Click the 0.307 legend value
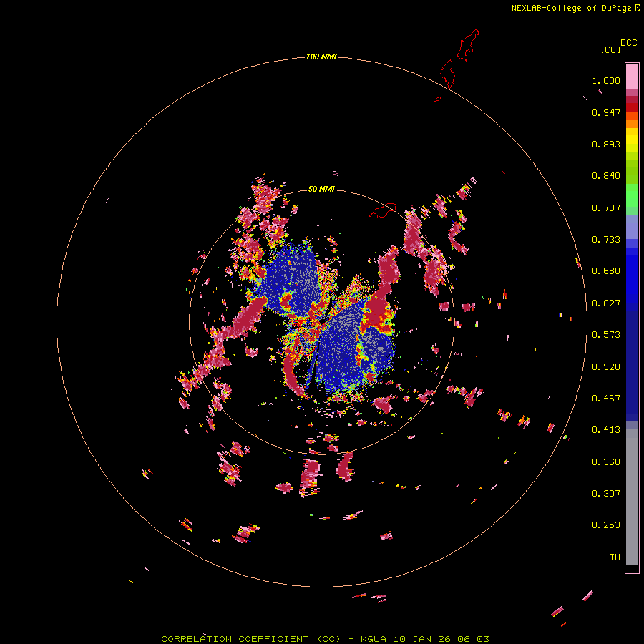 606,494
